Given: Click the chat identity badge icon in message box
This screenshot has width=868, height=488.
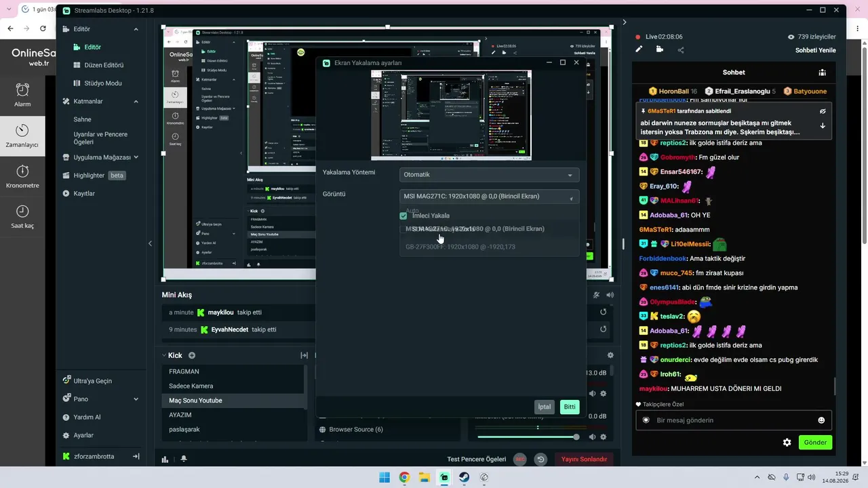Looking at the screenshot, I should (647, 420).
